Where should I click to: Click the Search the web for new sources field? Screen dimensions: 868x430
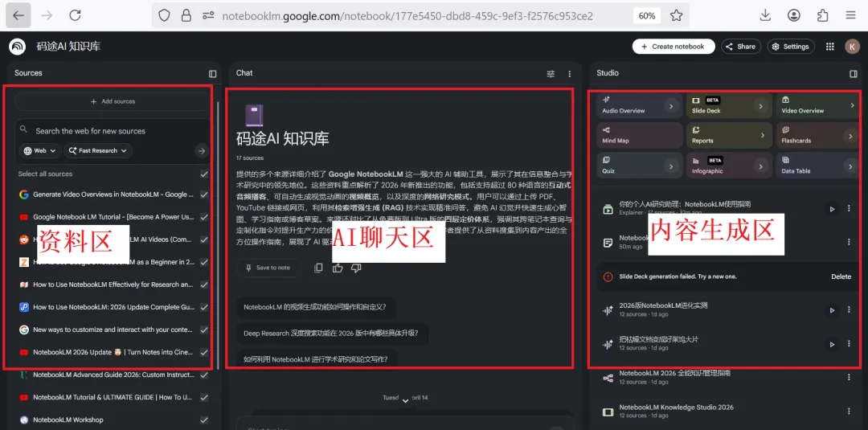click(90, 131)
